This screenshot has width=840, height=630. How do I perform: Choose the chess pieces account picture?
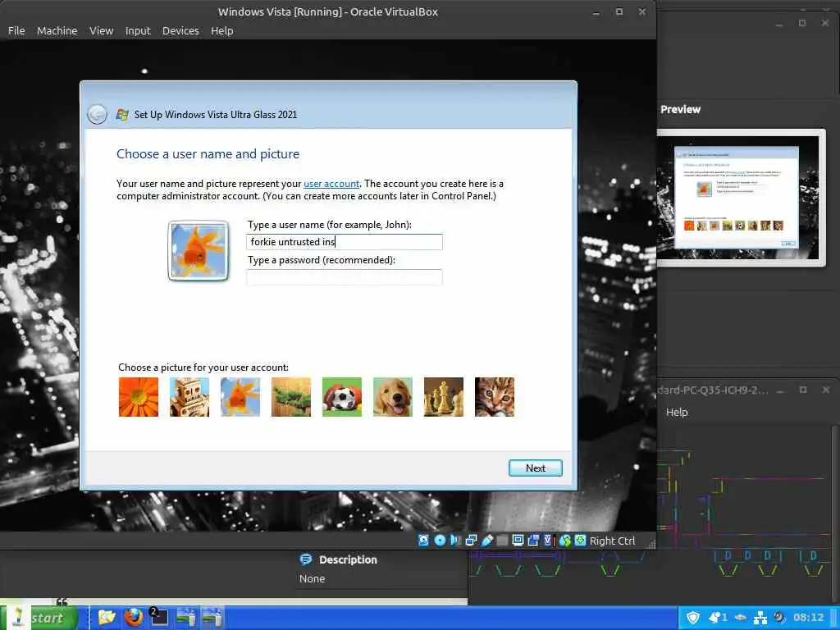[444, 397]
